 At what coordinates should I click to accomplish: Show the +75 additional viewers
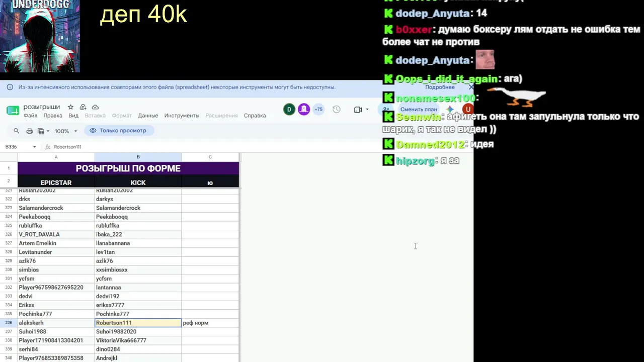tap(318, 109)
